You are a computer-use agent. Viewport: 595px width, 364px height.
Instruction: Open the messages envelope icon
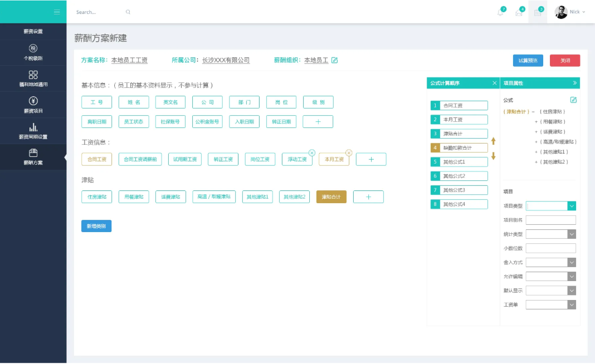point(519,12)
